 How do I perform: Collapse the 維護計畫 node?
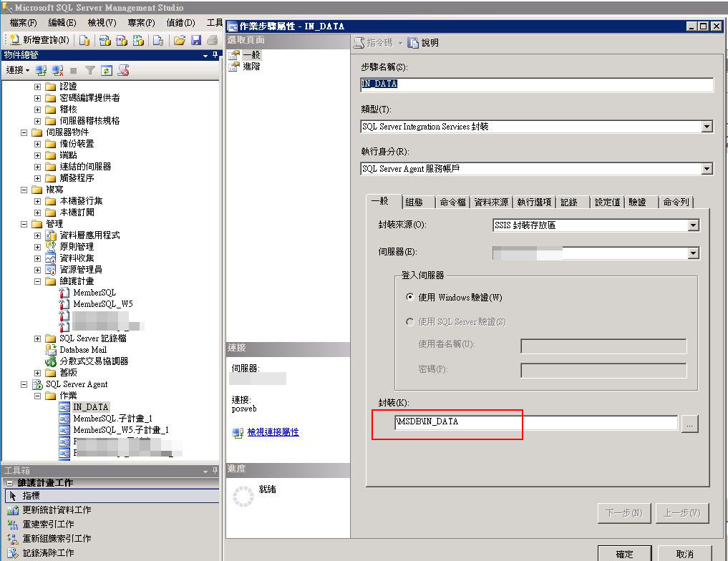pyautogui.click(x=38, y=282)
